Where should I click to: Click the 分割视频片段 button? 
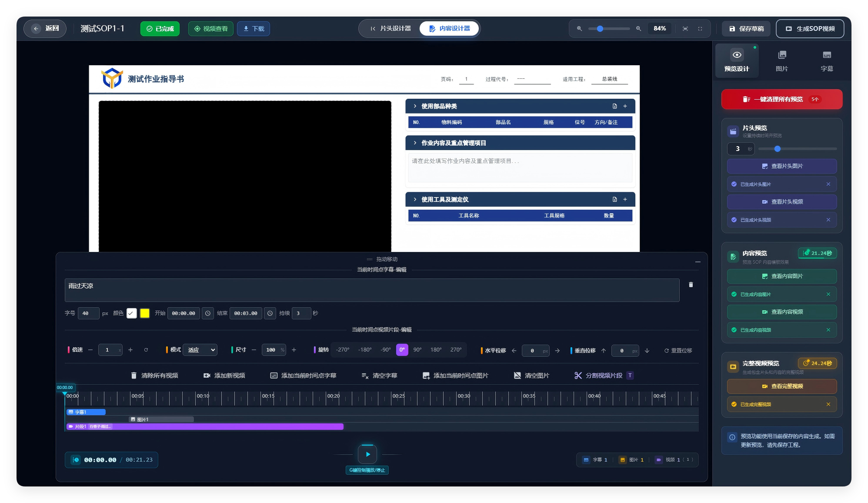pyautogui.click(x=604, y=376)
